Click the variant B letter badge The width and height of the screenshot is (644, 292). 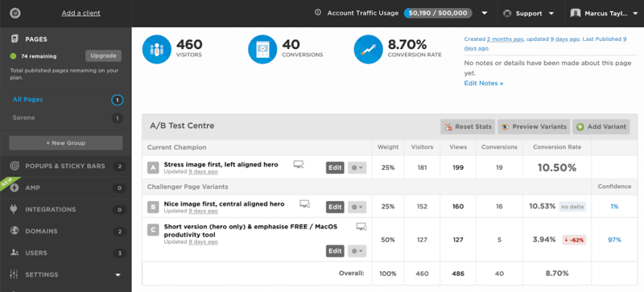click(x=153, y=207)
